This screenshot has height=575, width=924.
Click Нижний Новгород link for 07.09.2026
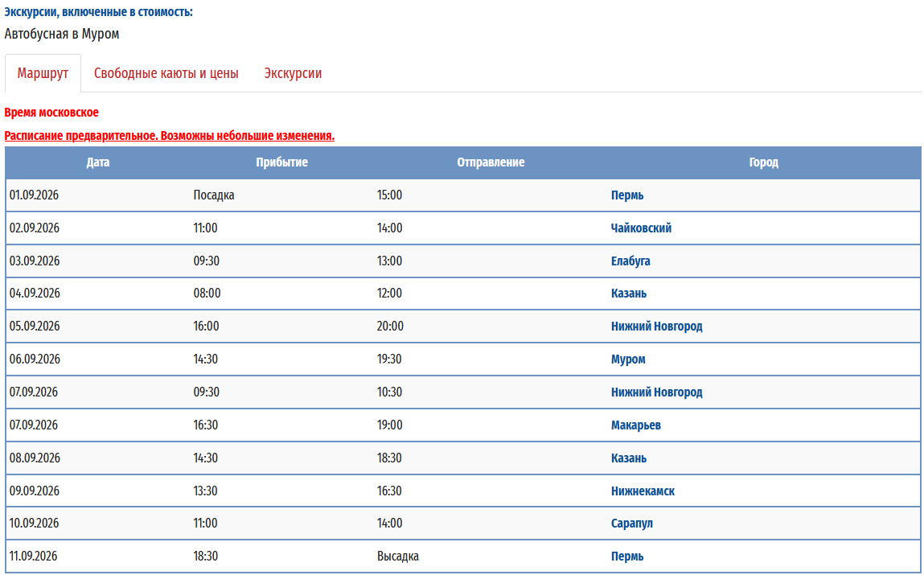(656, 392)
